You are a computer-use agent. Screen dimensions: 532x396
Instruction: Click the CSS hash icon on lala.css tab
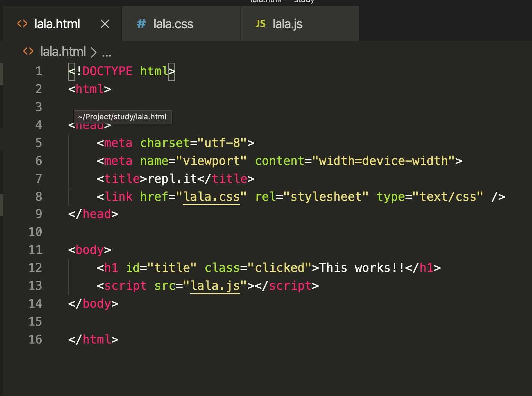click(x=141, y=24)
